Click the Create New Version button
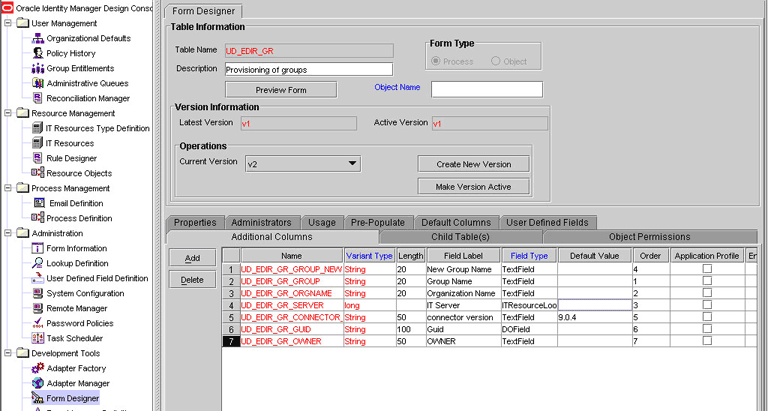The image size is (768, 411). coord(474,164)
